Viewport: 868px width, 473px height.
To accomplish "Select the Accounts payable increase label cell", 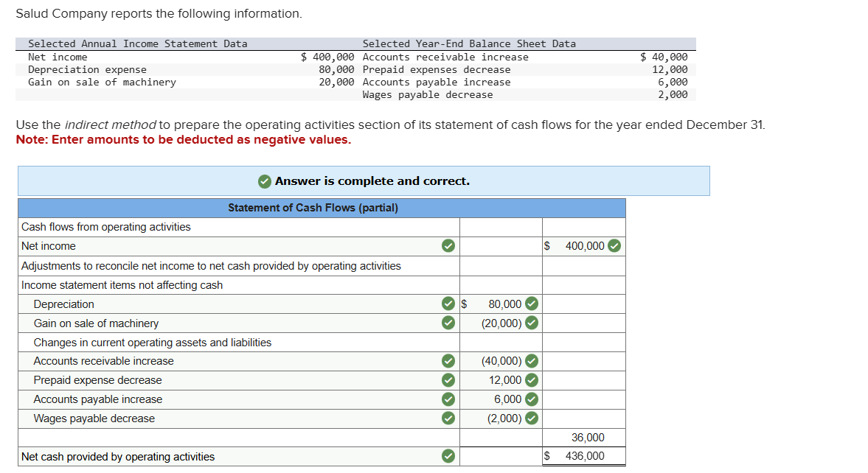I will pos(239,399).
